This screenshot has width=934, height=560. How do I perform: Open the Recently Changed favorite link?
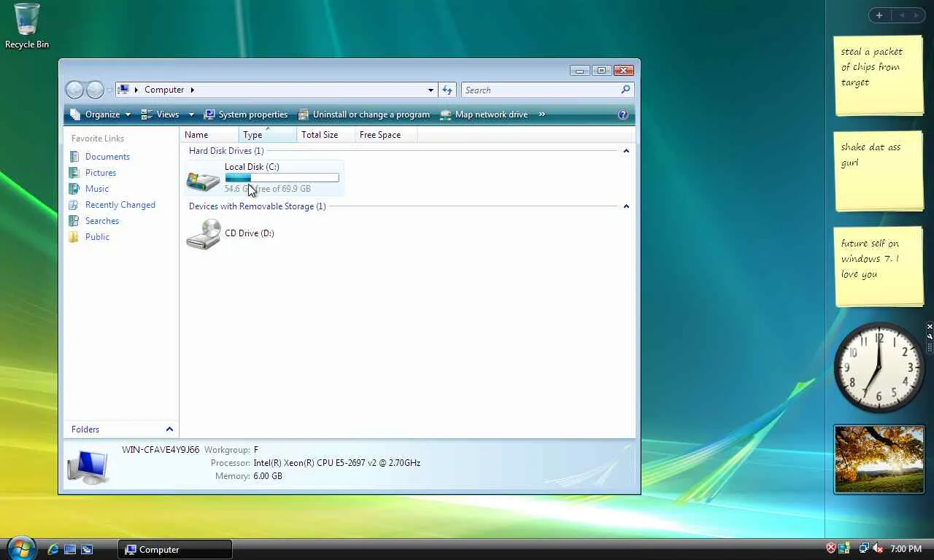pyautogui.click(x=120, y=205)
